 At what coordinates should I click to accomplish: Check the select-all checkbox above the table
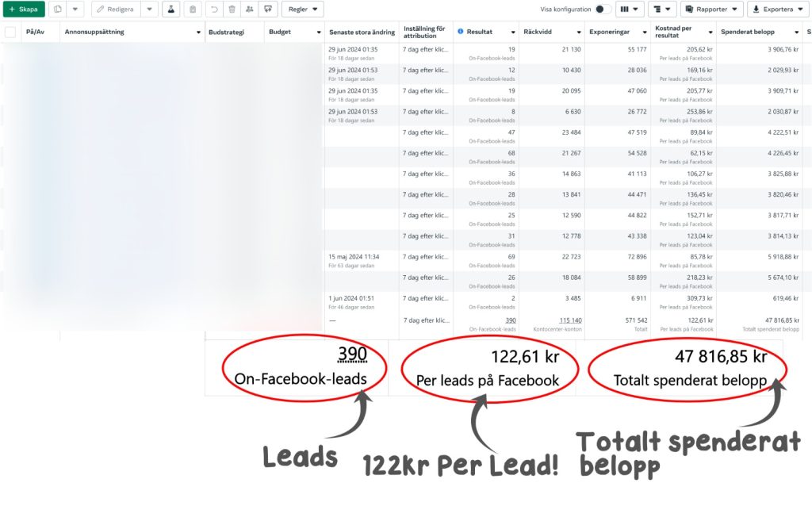click(10, 33)
